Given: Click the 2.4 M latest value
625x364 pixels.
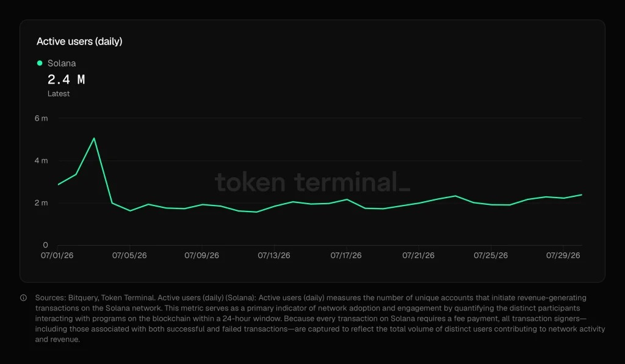Looking at the screenshot, I should coord(66,80).
